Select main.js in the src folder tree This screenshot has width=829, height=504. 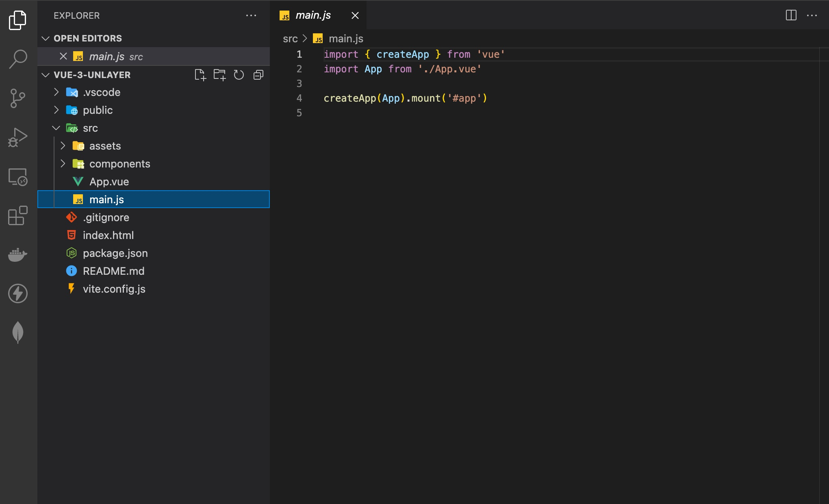(154, 199)
